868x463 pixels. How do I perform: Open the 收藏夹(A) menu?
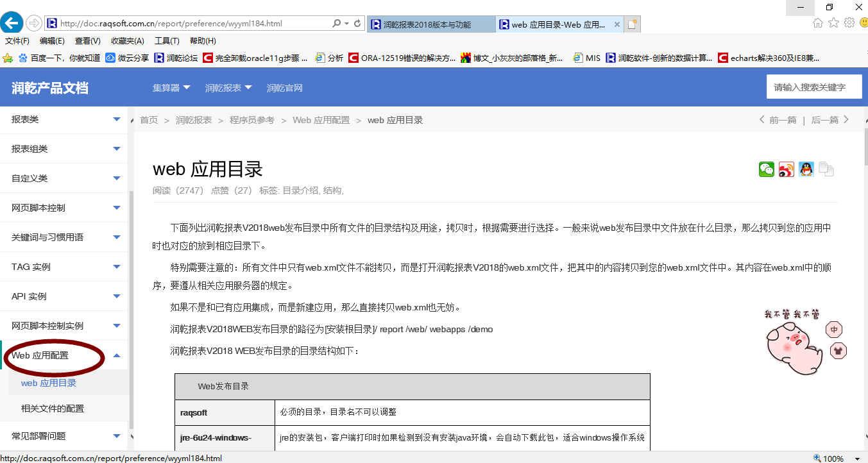click(127, 41)
